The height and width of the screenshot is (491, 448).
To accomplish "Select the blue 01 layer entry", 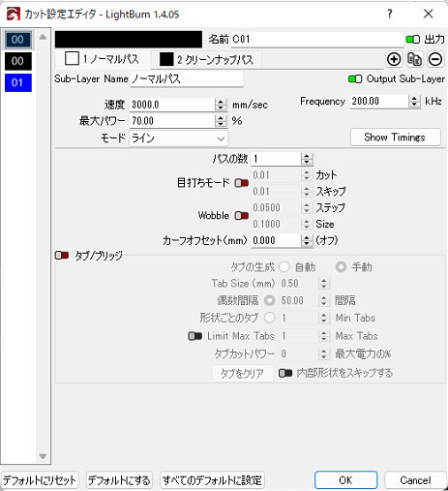I will point(18,82).
